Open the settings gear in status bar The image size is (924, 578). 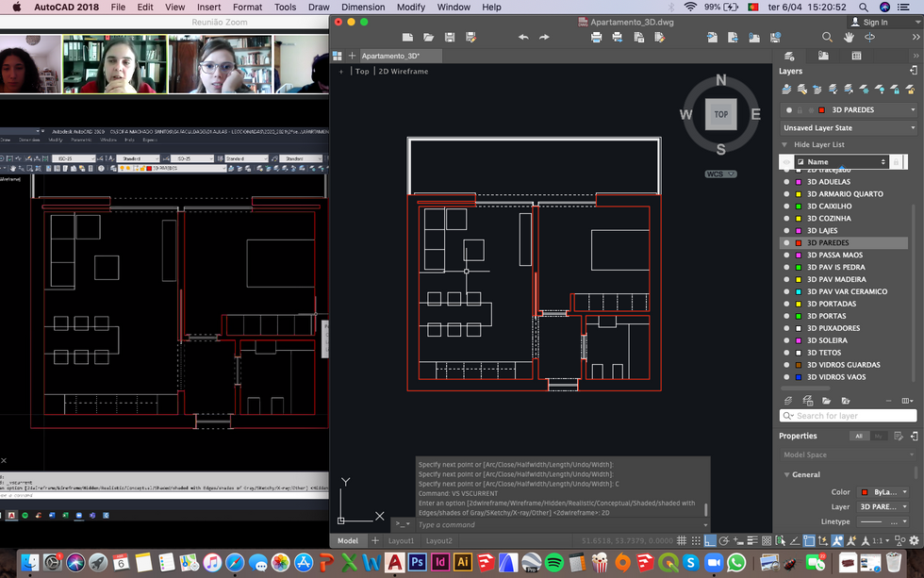[914, 540]
